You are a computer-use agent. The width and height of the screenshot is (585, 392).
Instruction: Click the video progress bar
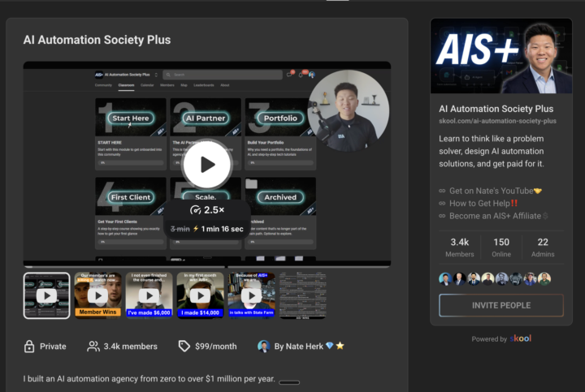tap(207, 267)
